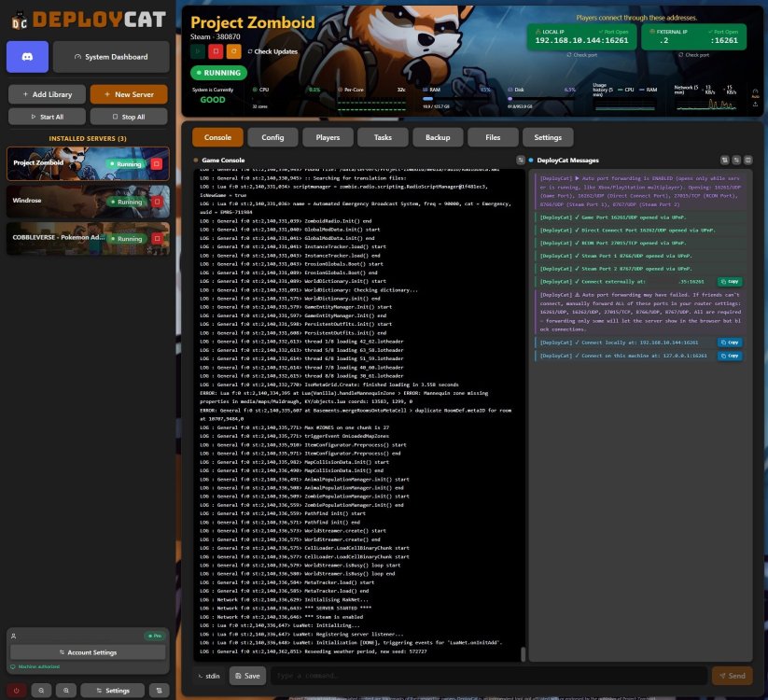Open the System Dashboard
Screen dimensions: 768x700
click(111, 57)
